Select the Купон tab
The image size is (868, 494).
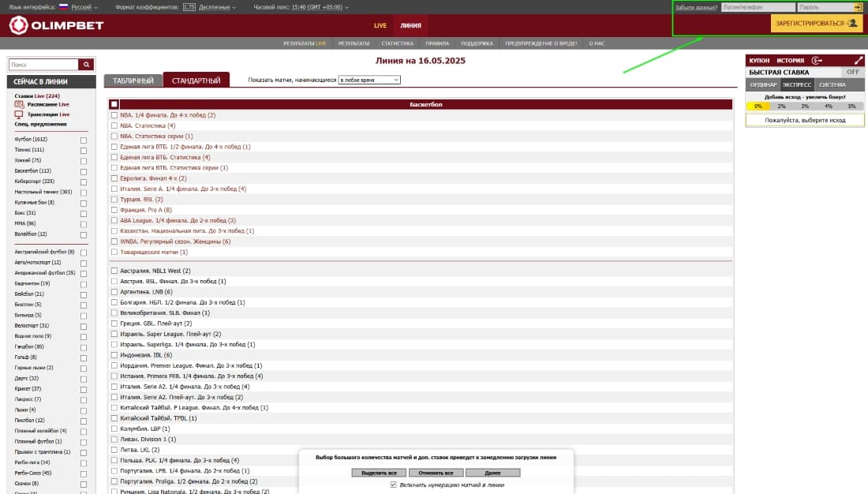pyautogui.click(x=759, y=60)
